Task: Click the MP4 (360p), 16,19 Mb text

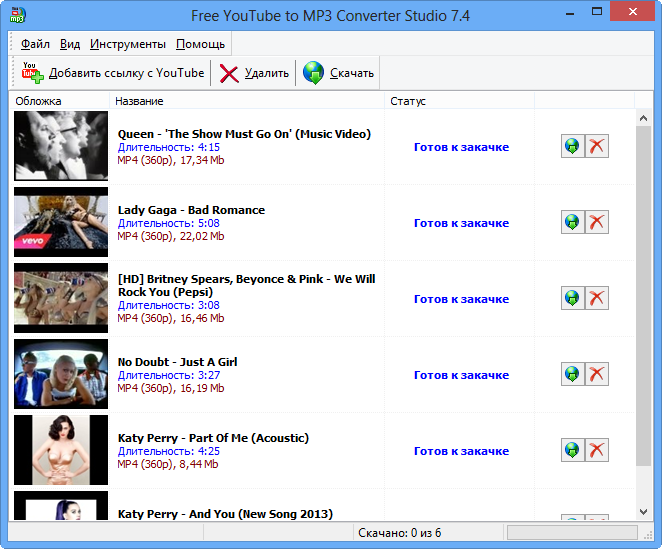Action: (x=171, y=388)
